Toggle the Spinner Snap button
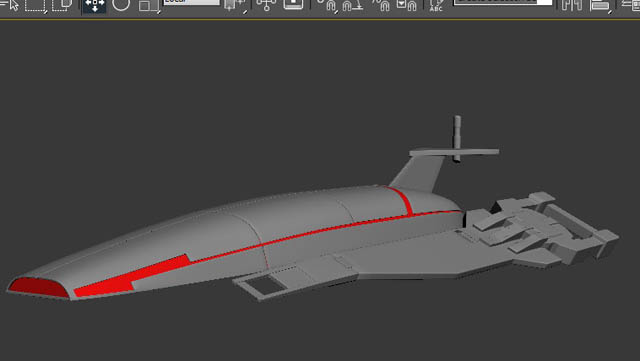640x361 pixels. 407,5
